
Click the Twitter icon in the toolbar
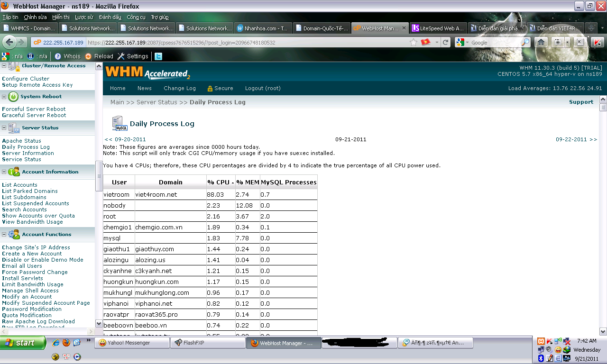(x=158, y=56)
